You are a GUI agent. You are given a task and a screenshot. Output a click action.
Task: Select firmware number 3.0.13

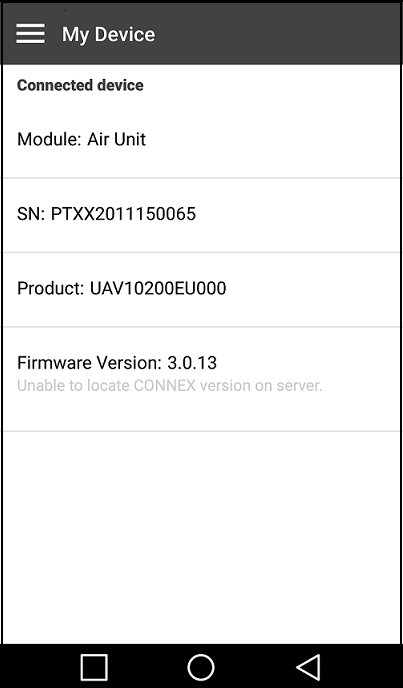192,363
